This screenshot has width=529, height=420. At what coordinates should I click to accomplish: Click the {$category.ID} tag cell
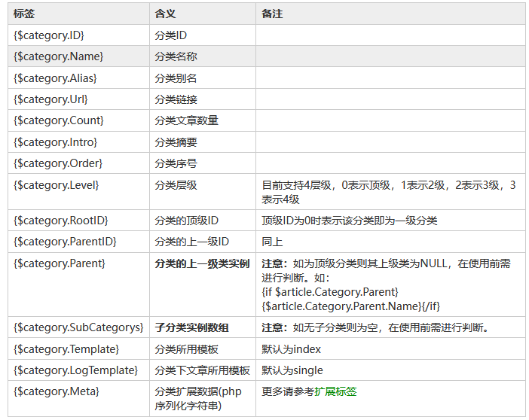[78, 35]
